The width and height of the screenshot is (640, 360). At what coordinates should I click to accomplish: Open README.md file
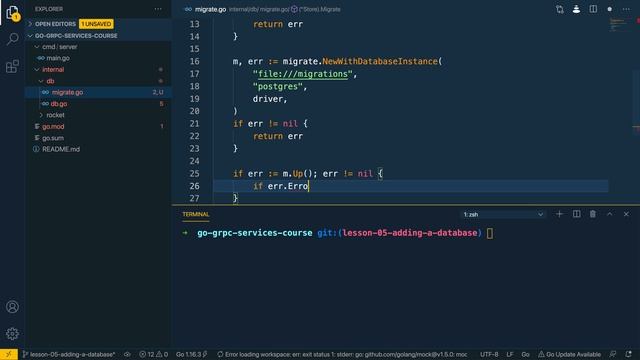[x=61, y=149]
